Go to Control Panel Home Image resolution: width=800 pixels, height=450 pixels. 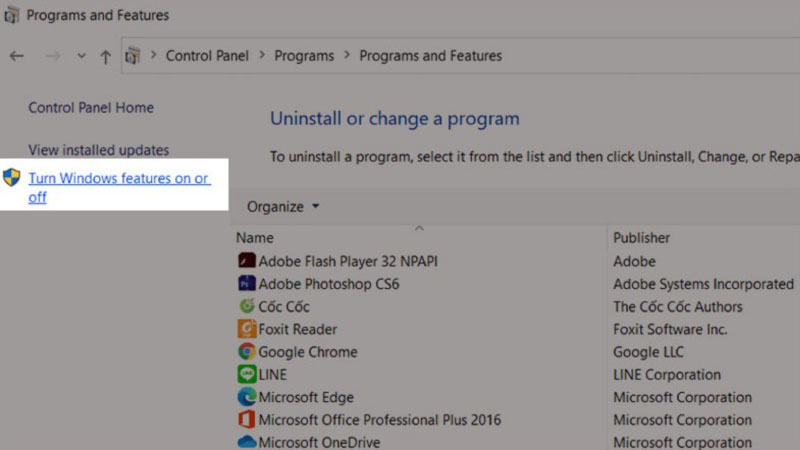[91, 108]
